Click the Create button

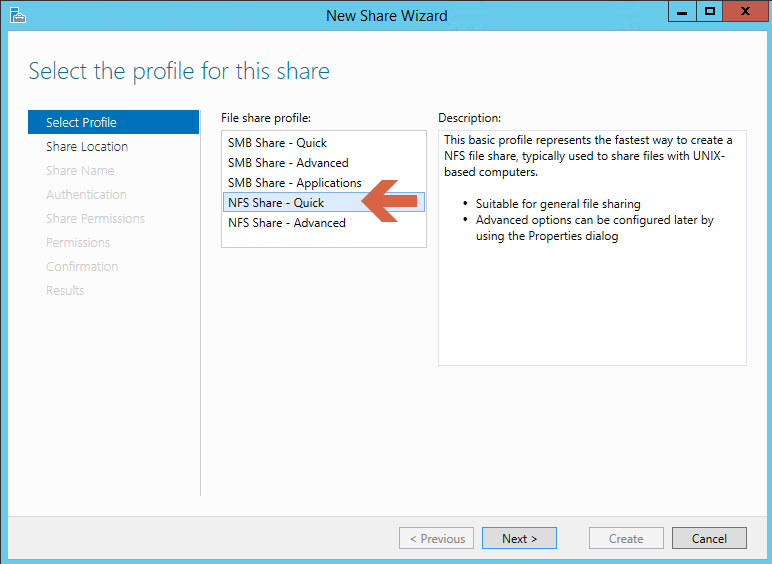[x=626, y=538]
